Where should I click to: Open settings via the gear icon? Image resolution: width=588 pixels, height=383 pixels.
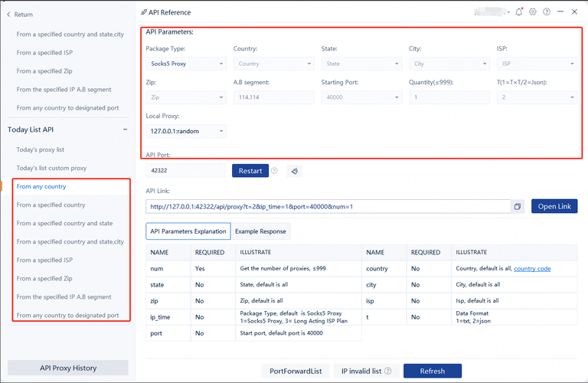(x=533, y=12)
